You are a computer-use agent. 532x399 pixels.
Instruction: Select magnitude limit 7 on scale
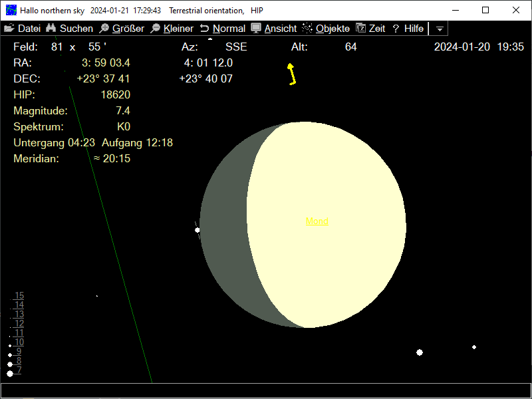point(19,370)
